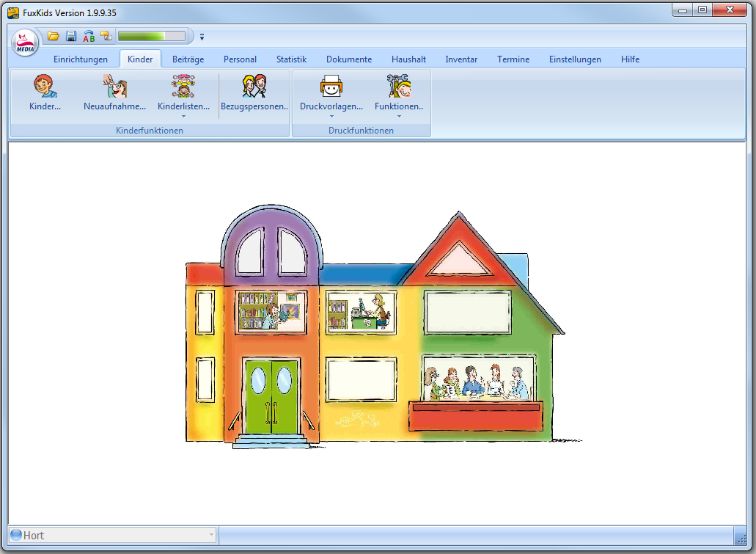Open the Bezugspersonen contacts icon
Viewport: 756px width, 554px height.
tap(254, 86)
